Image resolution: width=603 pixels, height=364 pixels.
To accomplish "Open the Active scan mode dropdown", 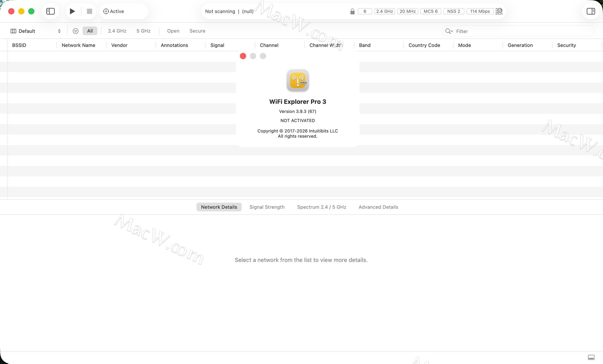I will click(x=114, y=11).
